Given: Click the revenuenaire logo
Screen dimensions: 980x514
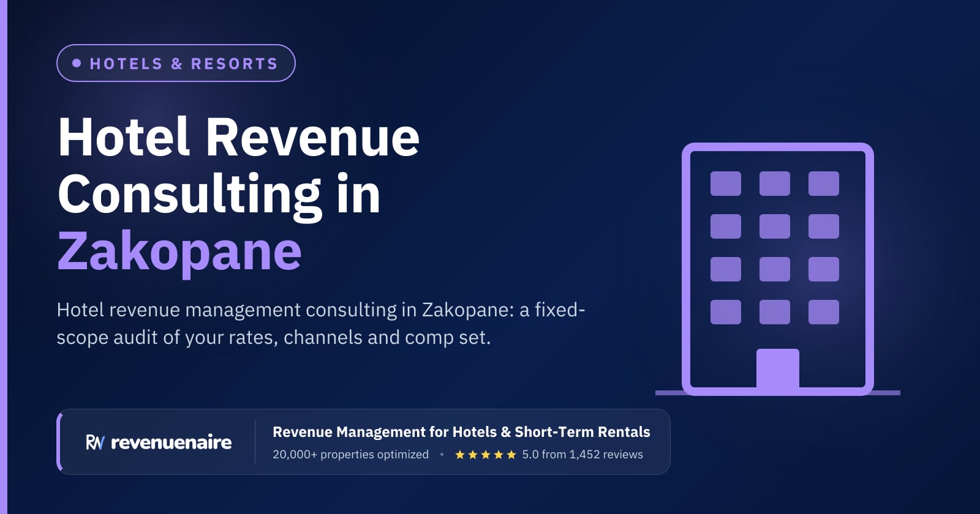Looking at the screenshot, I should 159,442.
